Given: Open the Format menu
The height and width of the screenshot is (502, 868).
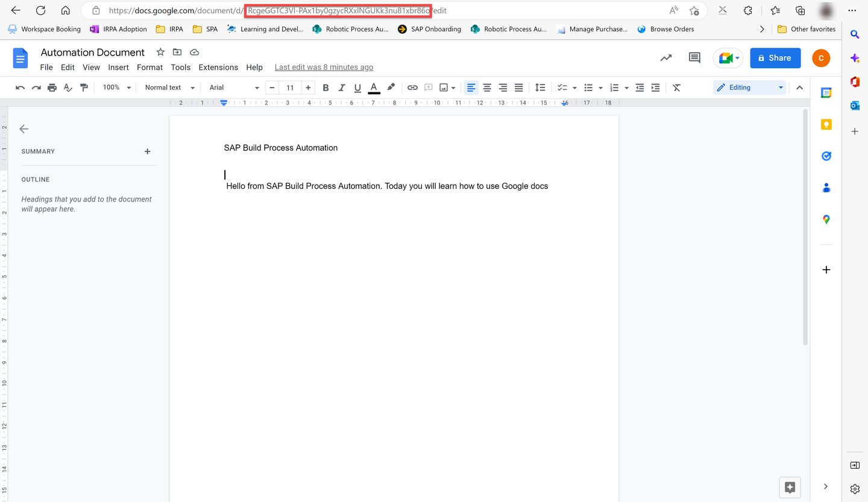Looking at the screenshot, I should [x=150, y=68].
